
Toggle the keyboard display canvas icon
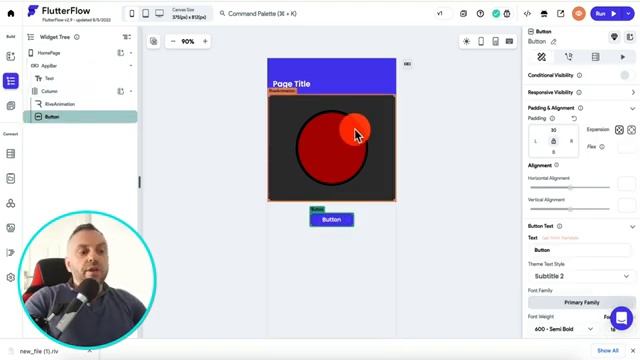click(509, 41)
